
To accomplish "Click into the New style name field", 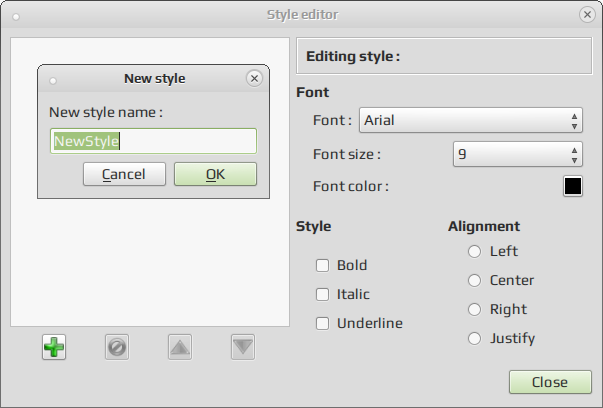I will [x=153, y=141].
